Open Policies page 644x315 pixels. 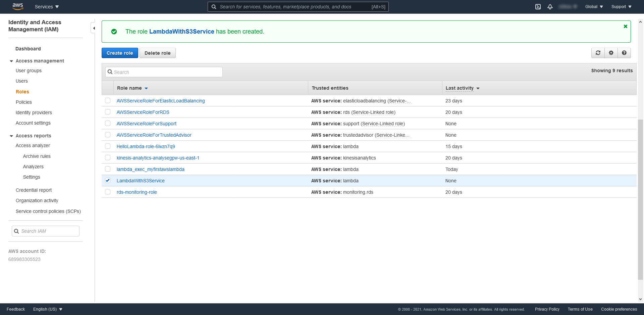point(24,102)
